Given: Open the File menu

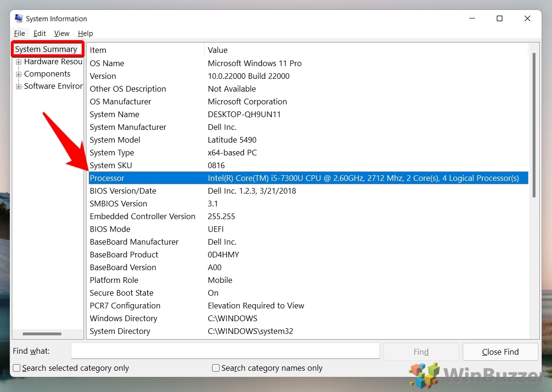Looking at the screenshot, I should tap(19, 34).
